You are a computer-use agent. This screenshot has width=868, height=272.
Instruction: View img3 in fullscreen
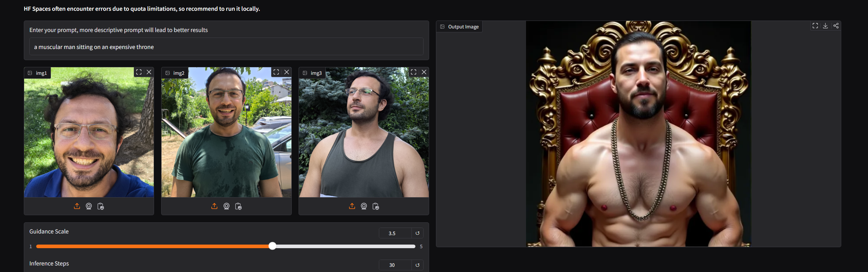[x=413, y=72]
